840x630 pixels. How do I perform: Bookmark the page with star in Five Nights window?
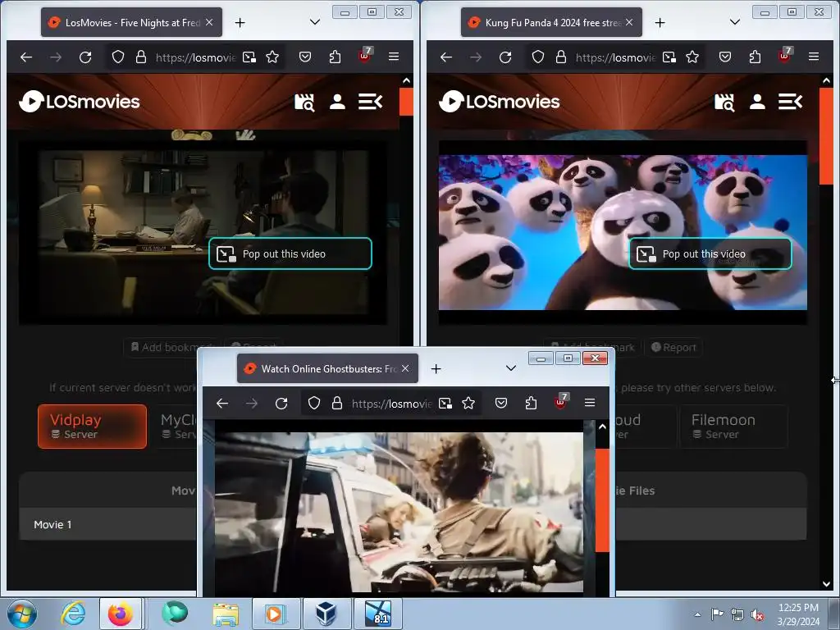click(272, 57)
